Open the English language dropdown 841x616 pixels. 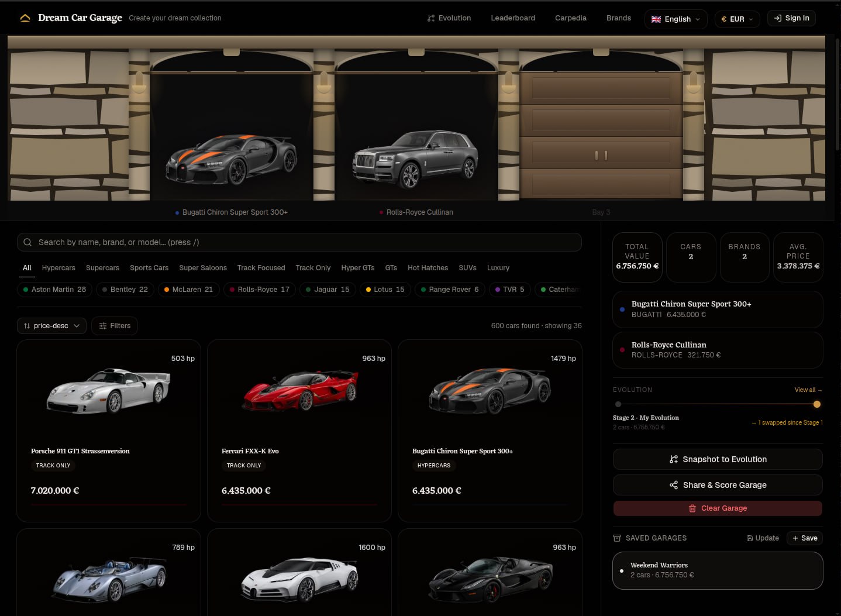675,19
